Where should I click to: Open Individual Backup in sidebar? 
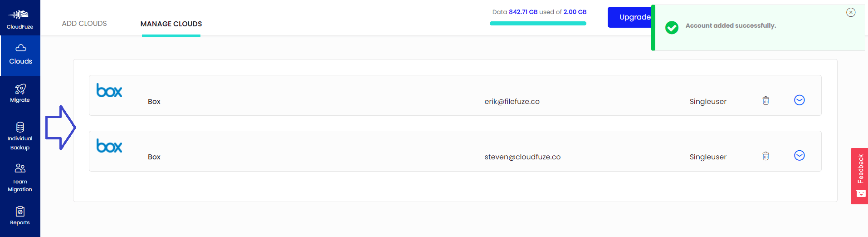(x=20, y=136)
